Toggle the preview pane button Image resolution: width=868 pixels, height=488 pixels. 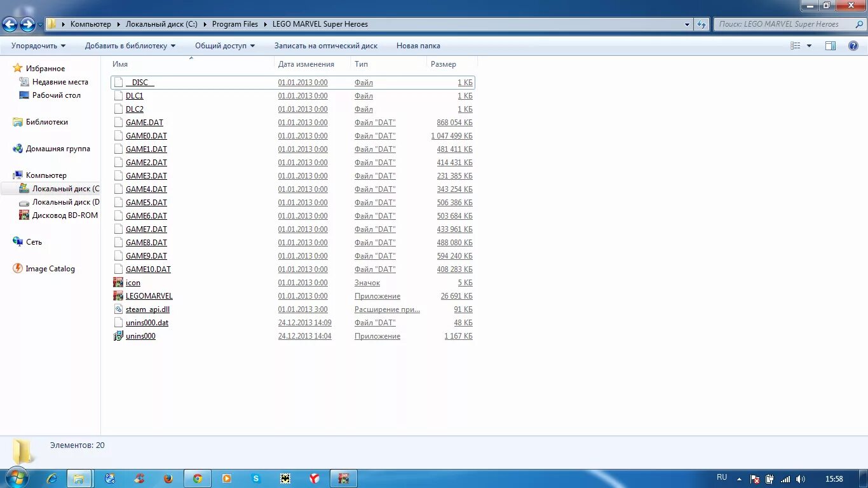point(831,46)
